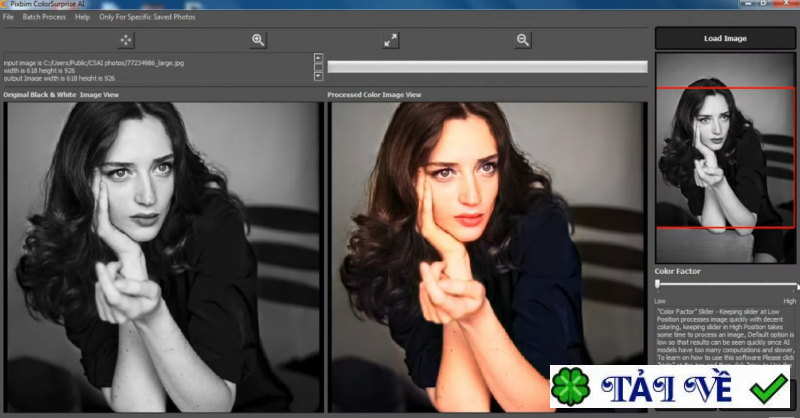800x418 pixels.
Task: Open the Batch Process menu
Action: (x=44, y=17)
